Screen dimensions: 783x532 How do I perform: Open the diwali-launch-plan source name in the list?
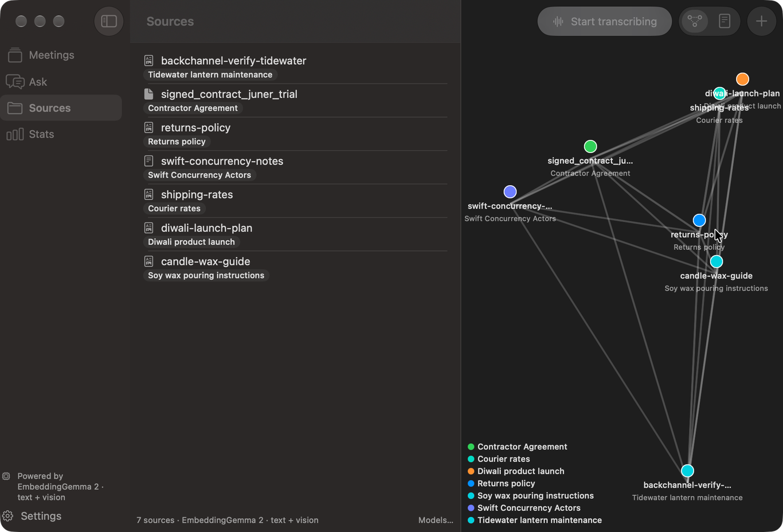click(x=206, y=228)
